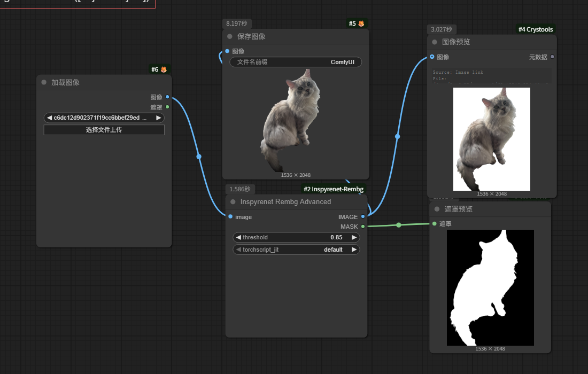Click the 图像 input port on 保存图像
Viewport: 588px width, 374px height.
pyautogui.click(x=227, y=51)
